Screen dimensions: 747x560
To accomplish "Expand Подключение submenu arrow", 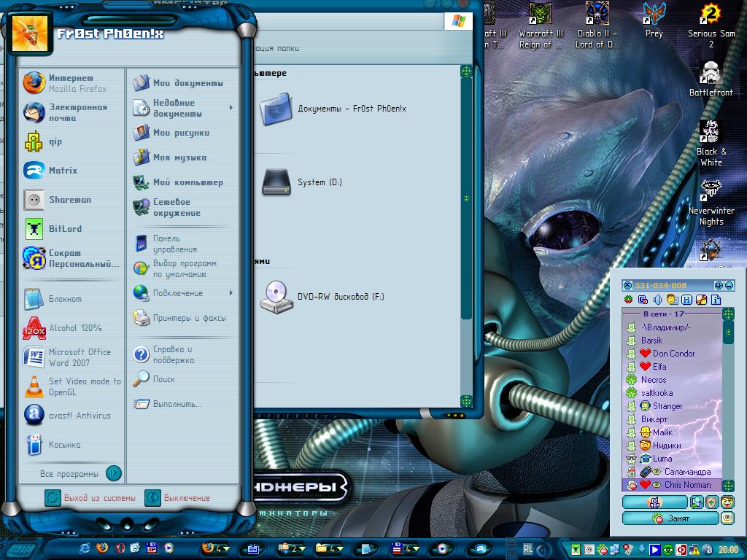I will pos(231,292).
